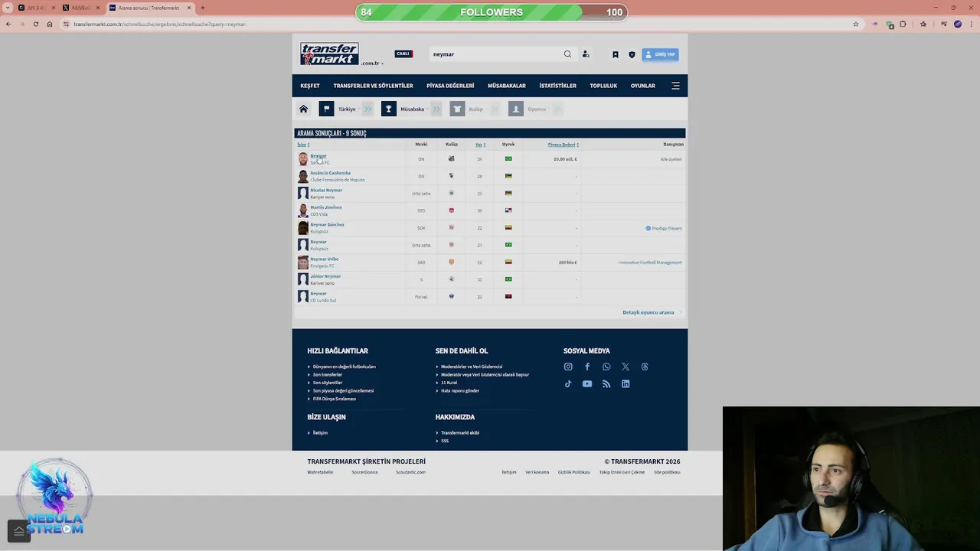This screenshot has width=980, height=551.
Task: Open a new browser tab
Action: click(202, 8)
